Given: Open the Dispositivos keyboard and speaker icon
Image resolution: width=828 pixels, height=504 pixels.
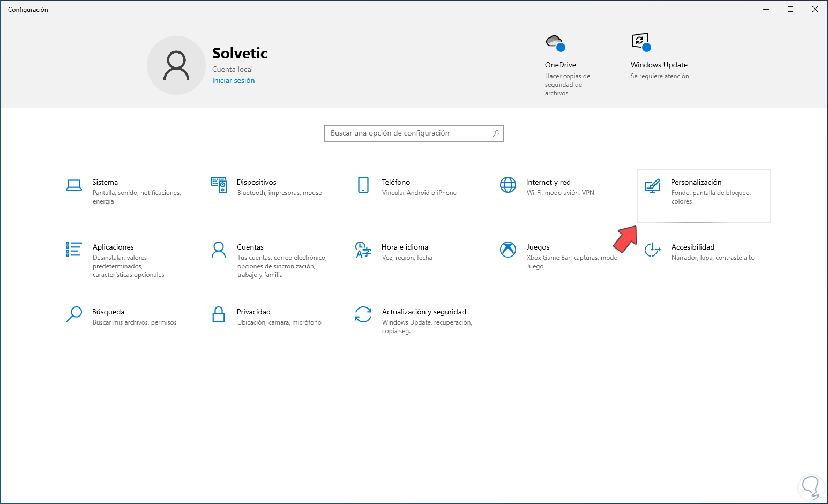Looking at the screenshot, I should pos(219,185).
